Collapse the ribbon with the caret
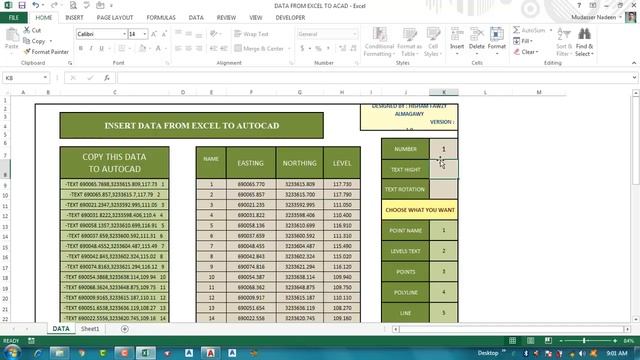640x360 pixels. [x=634, y=63]
